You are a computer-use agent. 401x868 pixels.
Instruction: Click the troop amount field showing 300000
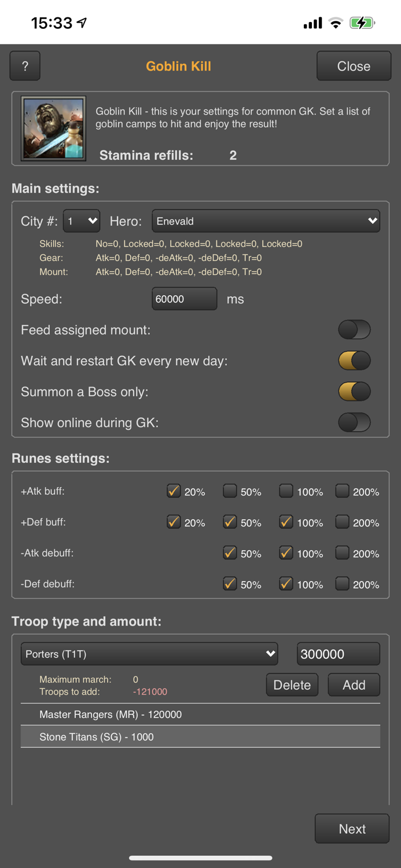(x=338, y=654)
